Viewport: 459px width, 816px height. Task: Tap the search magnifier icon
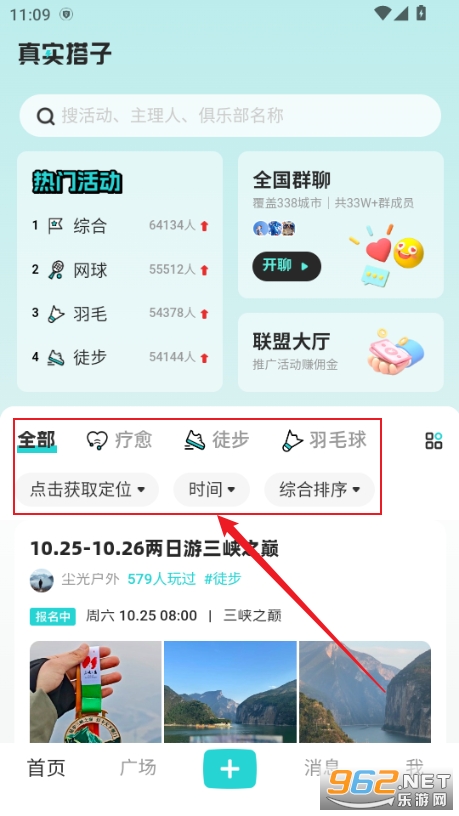pos(45,116)
